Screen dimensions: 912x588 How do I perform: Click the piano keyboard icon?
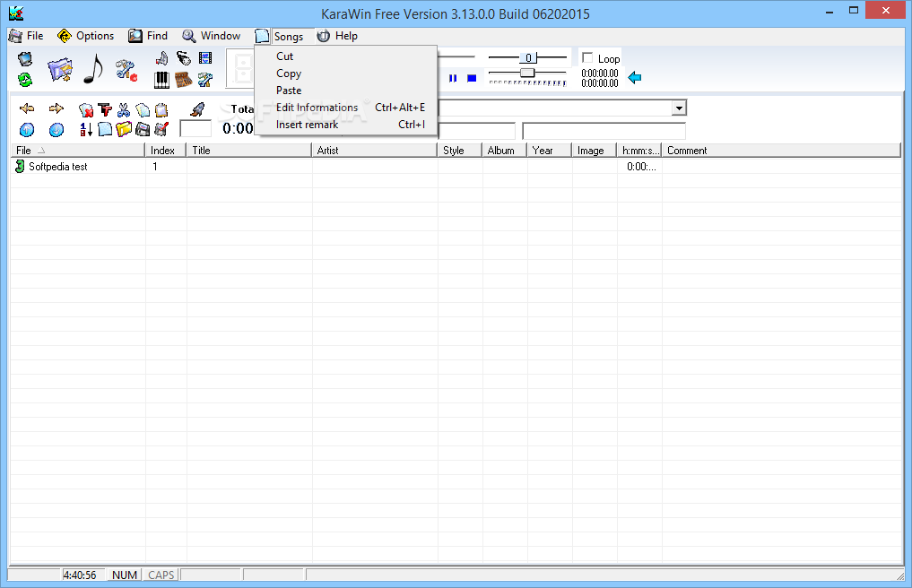coord(161,80)
